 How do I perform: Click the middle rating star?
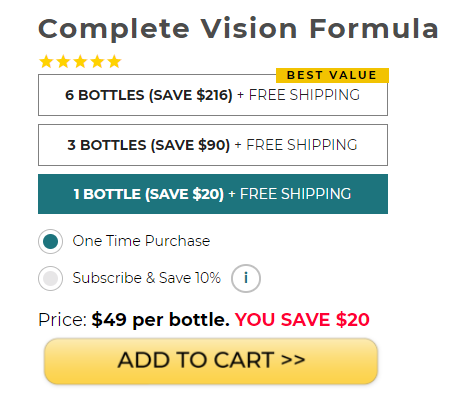click(x=80, y=62)
